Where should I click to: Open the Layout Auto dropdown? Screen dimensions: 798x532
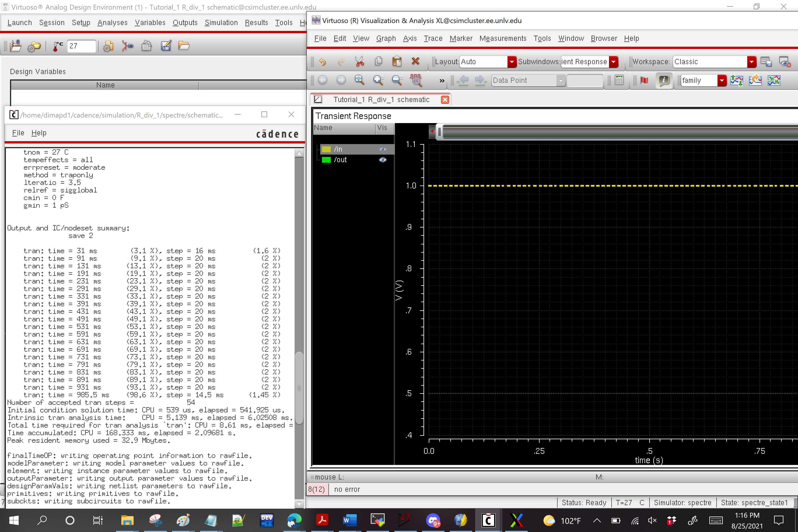point(511,62)
